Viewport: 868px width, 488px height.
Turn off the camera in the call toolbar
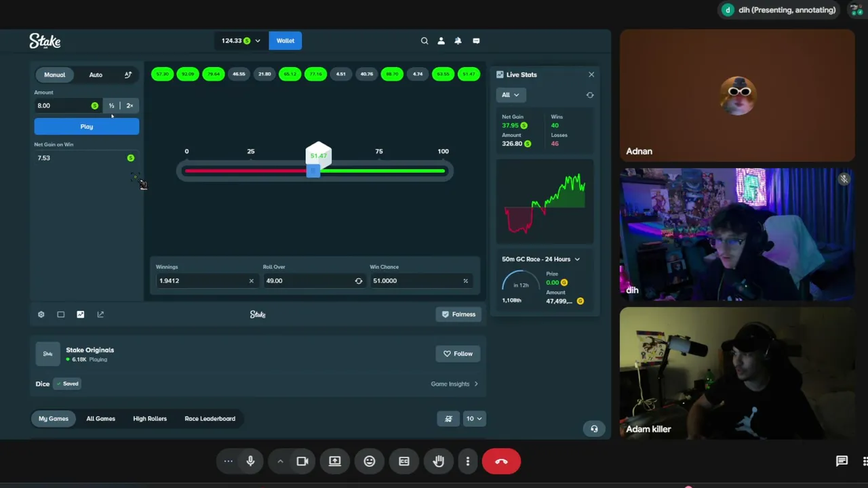(x=302, y=462)
